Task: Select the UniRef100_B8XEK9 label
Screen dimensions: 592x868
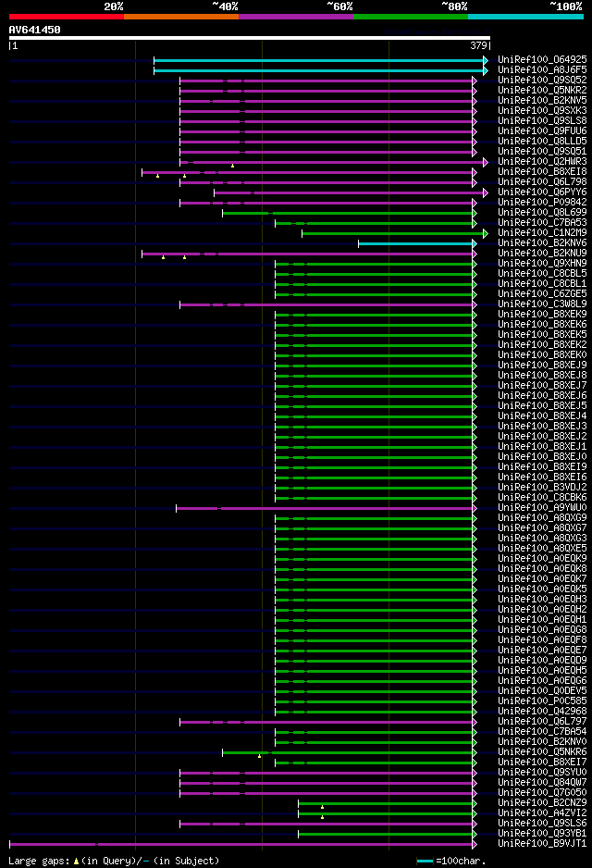Action: pyautogui.click(x=542, y=314)
